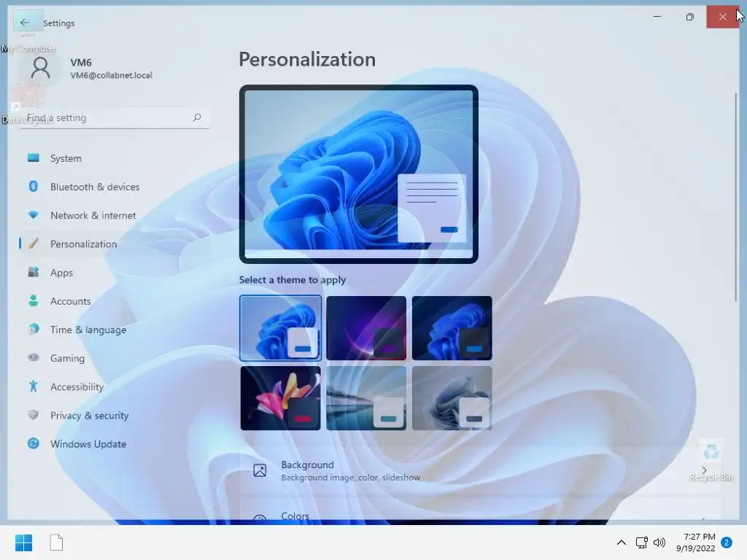Image resolution: width=747 pixels, height=560 pixels.
Task: Apply the gray flow theme
Action: coord(452,398)
